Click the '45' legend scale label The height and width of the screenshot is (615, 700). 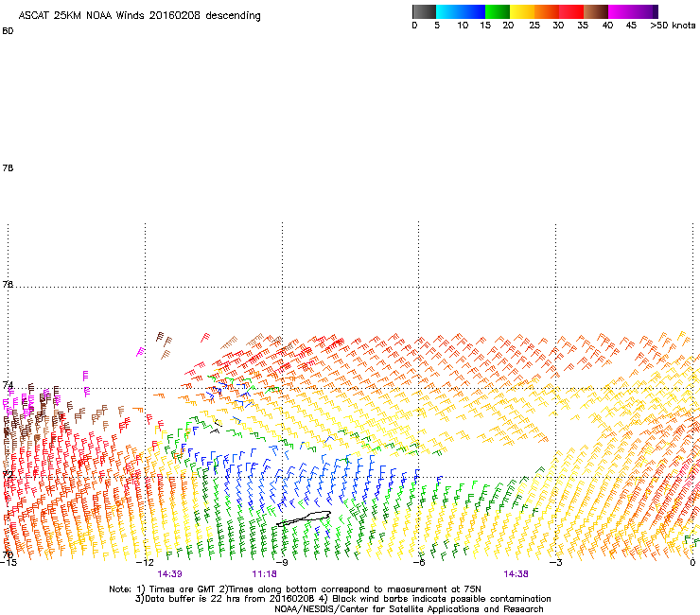631,26
